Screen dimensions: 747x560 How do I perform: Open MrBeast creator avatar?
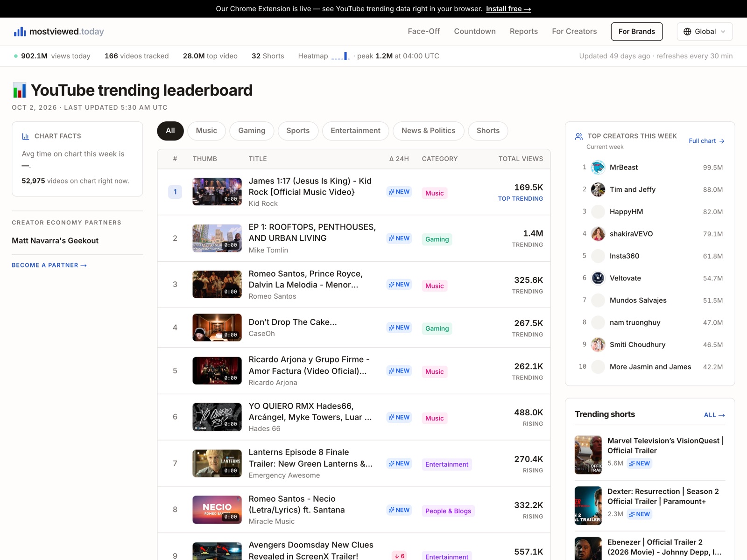pos(598,167)
